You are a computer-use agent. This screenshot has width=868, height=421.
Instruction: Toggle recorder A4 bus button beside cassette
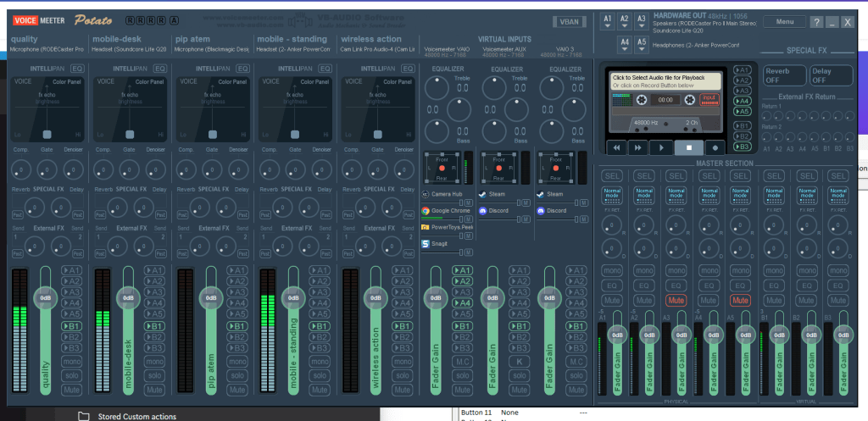[743, 102]
